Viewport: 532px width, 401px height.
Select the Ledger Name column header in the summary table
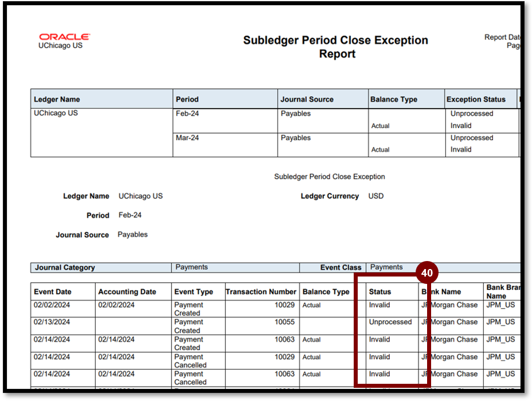(x=57, y=99)
